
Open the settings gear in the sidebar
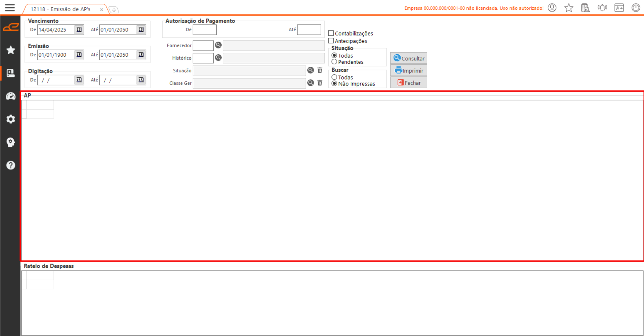click(x=11, y=119)
